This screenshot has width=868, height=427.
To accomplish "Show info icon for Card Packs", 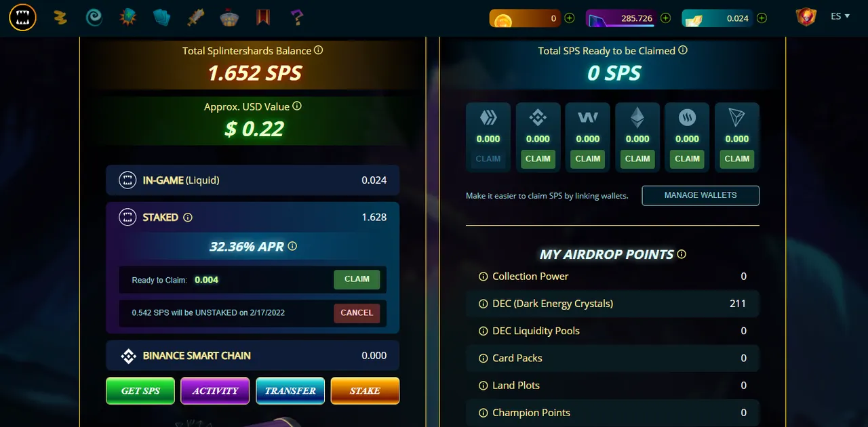I will coord(484,359).
